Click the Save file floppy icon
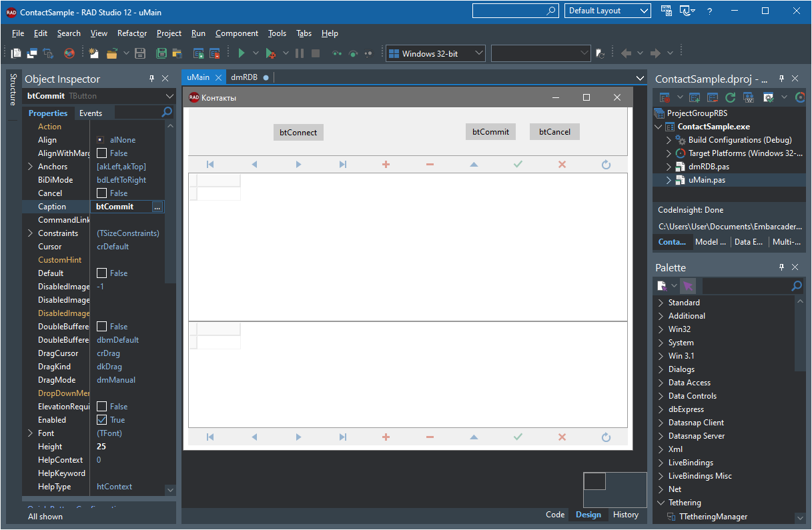This screenshot has height=530, width=812. coord(140,53)
